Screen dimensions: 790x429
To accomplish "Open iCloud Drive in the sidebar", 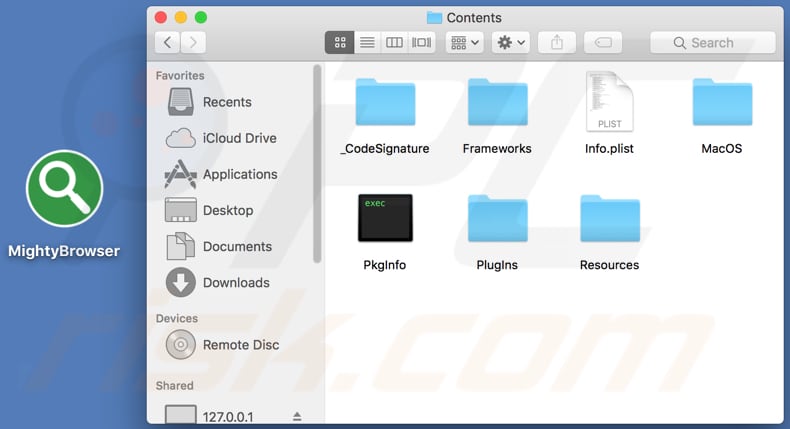I will pyautogui.click(x=222, y=138).
